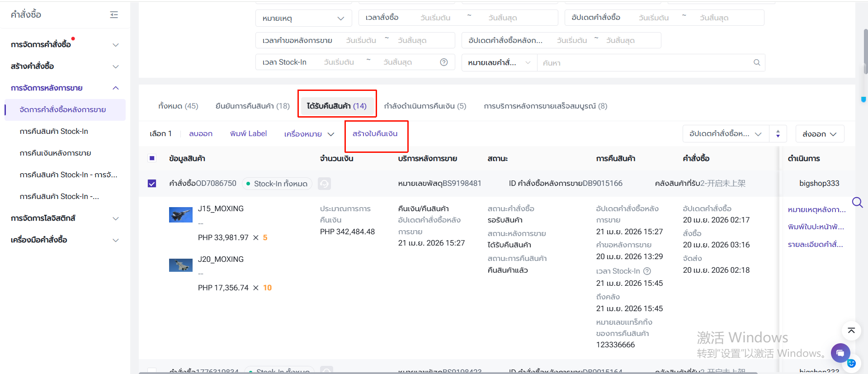Click the scroll-to-top arrow button
The height and width of the screenshot is (374, 868).
pos(851,331)
